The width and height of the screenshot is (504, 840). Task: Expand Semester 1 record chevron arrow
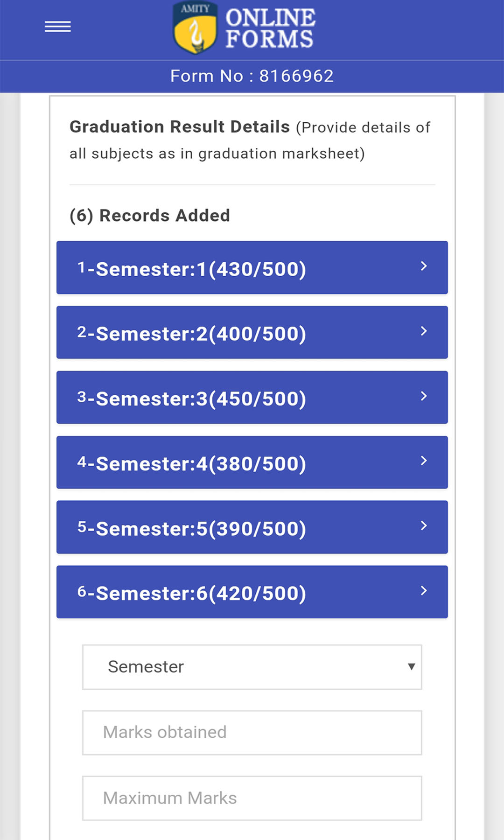tap(423, 266)
